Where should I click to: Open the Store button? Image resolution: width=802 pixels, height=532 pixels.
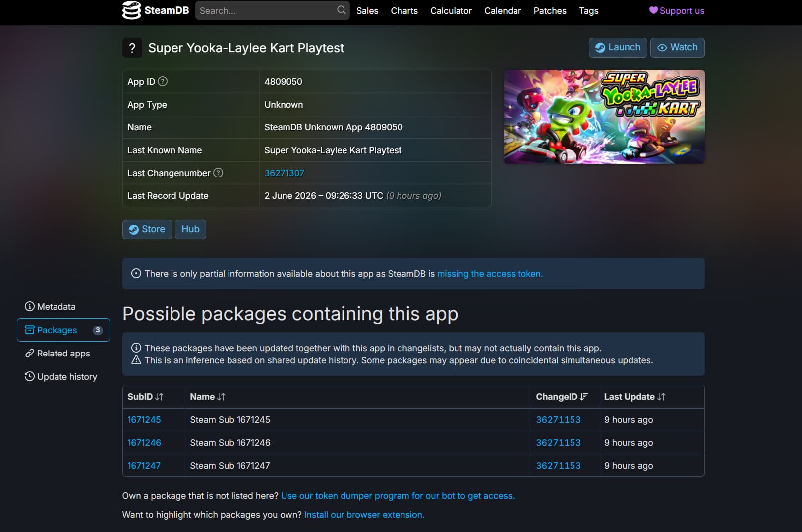pos(147,230)
